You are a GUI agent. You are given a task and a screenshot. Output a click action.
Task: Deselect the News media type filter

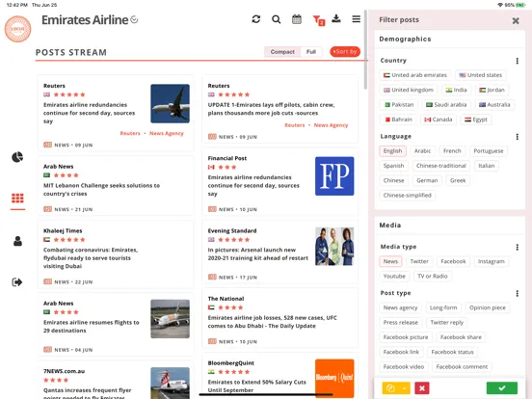[x=390, y=261]
